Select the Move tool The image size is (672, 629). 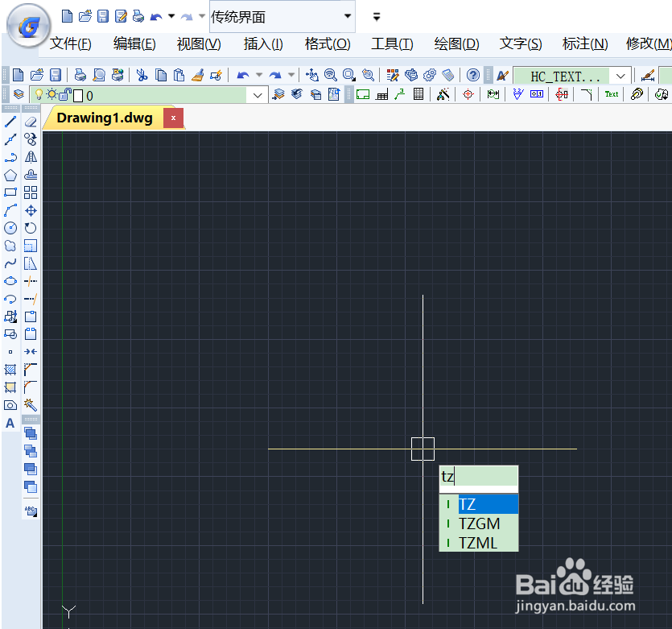30,210
